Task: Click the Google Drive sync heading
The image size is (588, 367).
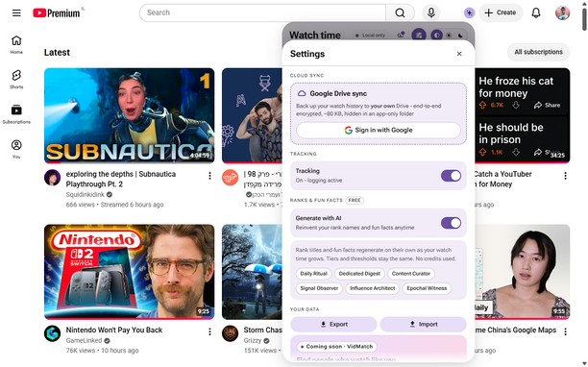Action: pos(338,94)
